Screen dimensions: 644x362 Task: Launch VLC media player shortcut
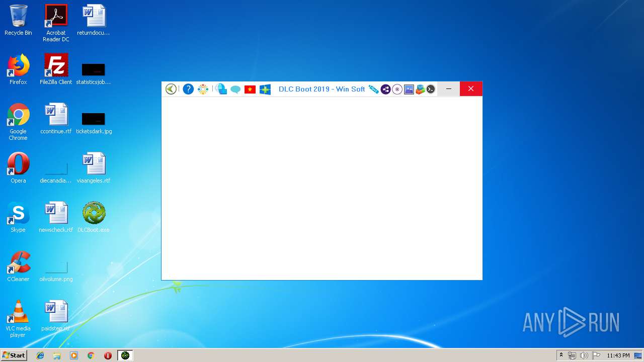click(x=18, y=319)
